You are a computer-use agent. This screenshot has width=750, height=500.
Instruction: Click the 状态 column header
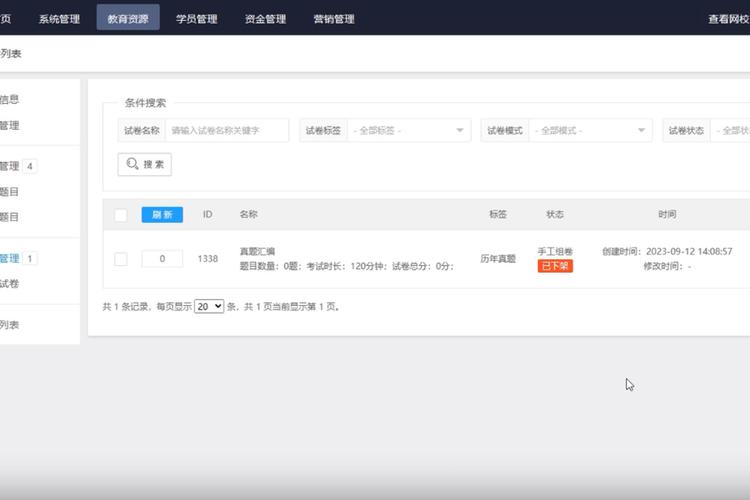pyautogui.click(x=555, y=214)
